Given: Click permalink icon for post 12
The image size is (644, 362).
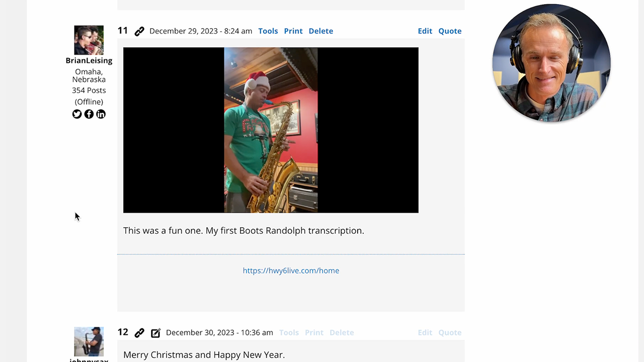Looking at the screenshot, I should tap(139, 333).
